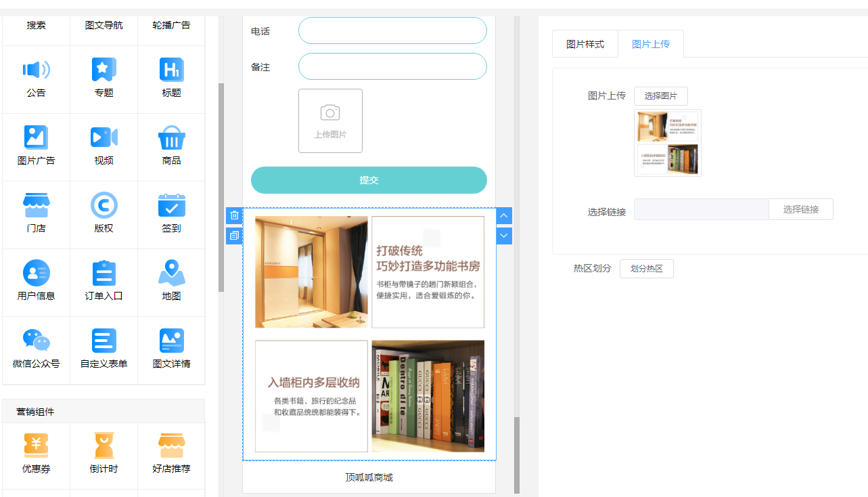
Task: Click the 选择图片 button
Action: coord(660,96)
